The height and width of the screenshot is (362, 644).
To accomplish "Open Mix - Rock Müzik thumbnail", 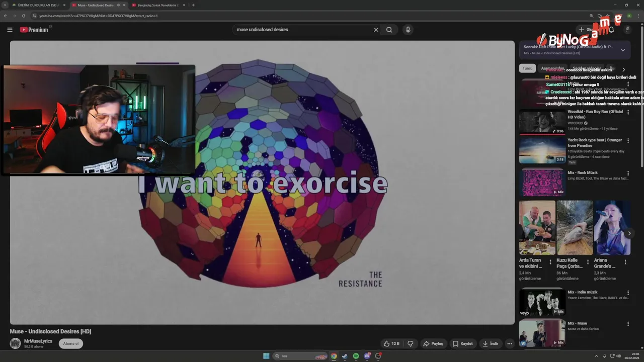I will coord(542,182).
